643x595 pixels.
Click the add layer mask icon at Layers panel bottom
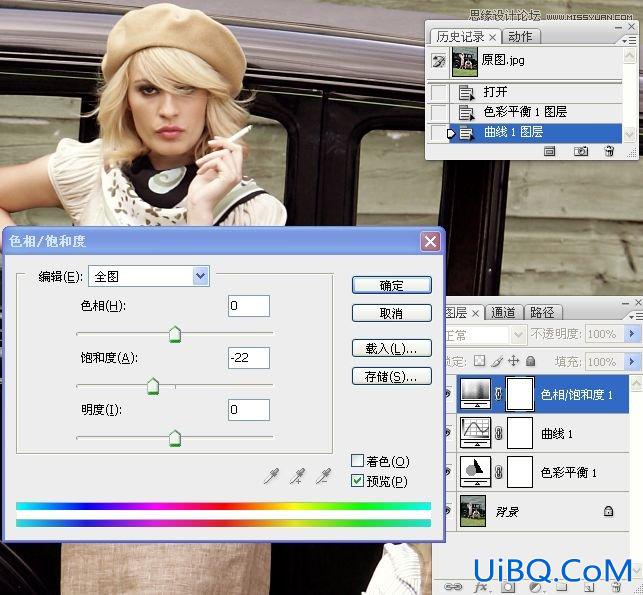pos(508,588)
